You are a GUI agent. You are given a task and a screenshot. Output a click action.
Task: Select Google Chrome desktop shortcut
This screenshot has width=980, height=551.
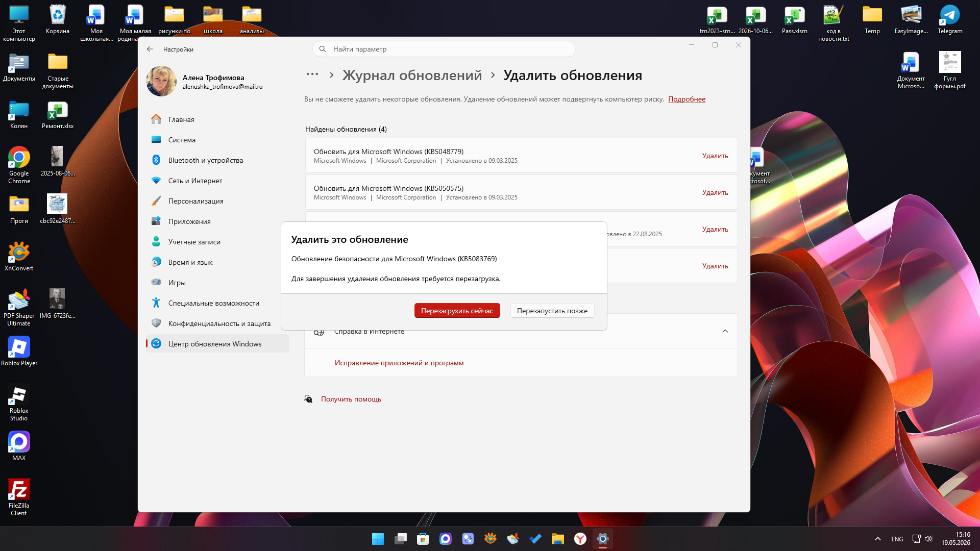[x=19, y=165]
